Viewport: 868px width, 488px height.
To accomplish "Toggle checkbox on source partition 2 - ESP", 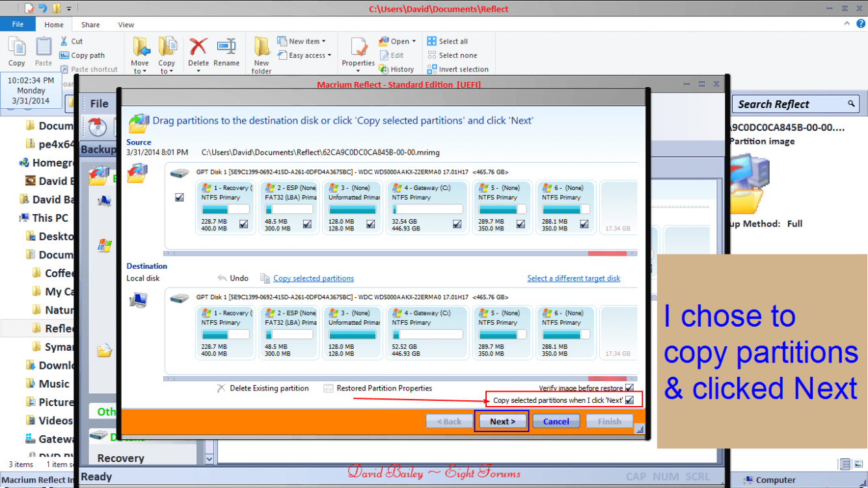I will pyautogui.click(x=307, y=224).
